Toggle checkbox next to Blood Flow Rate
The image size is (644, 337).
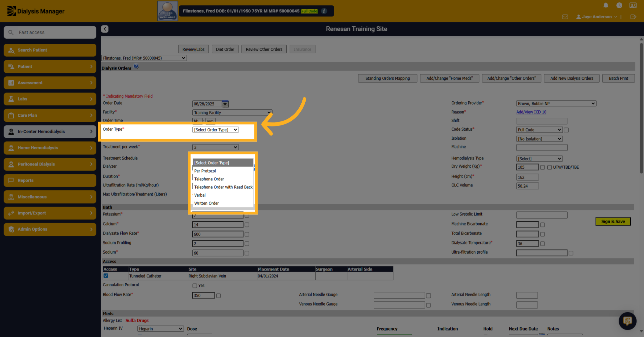click(218, 296)
